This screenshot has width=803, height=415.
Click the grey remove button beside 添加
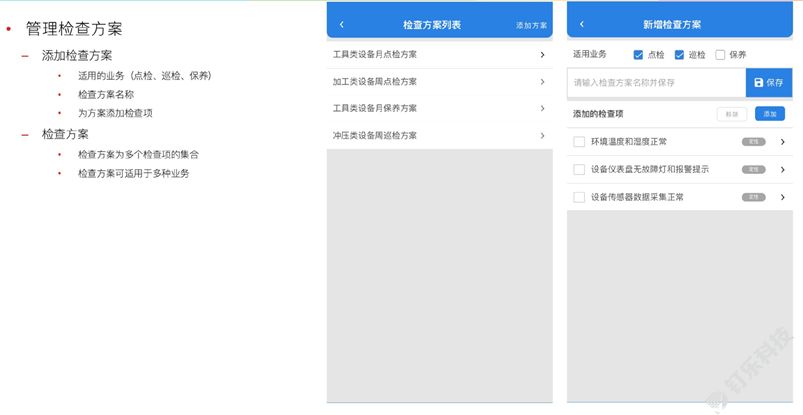(x=732, y=114)
